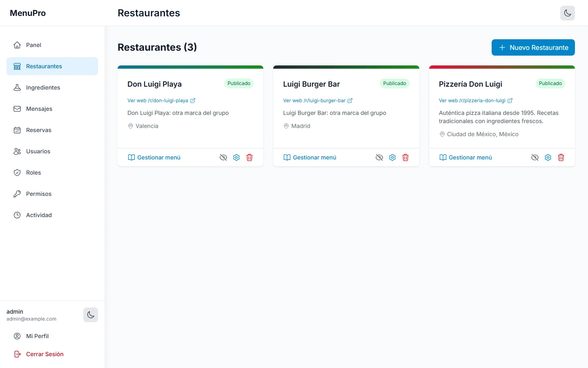The width and height of the screenshot is (588, 368).
Task: Click the Restaurantes (3) heading
Action: coord(157,47)
